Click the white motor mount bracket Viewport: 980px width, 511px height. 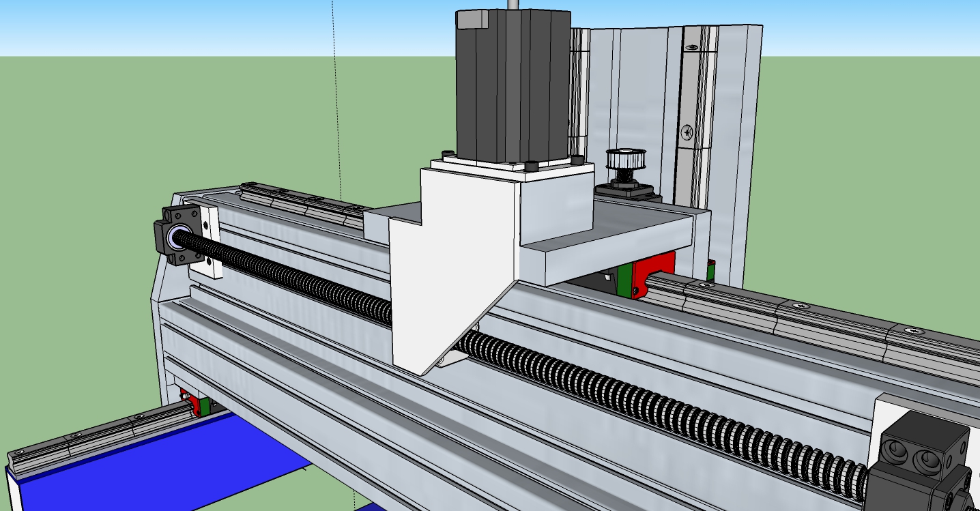[x=450, y=273]
